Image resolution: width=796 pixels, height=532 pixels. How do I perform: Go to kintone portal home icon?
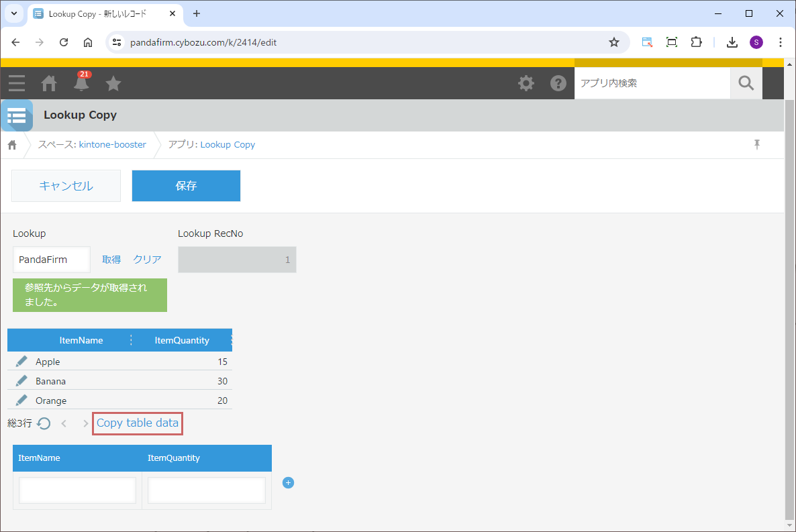tap(49, 83)
